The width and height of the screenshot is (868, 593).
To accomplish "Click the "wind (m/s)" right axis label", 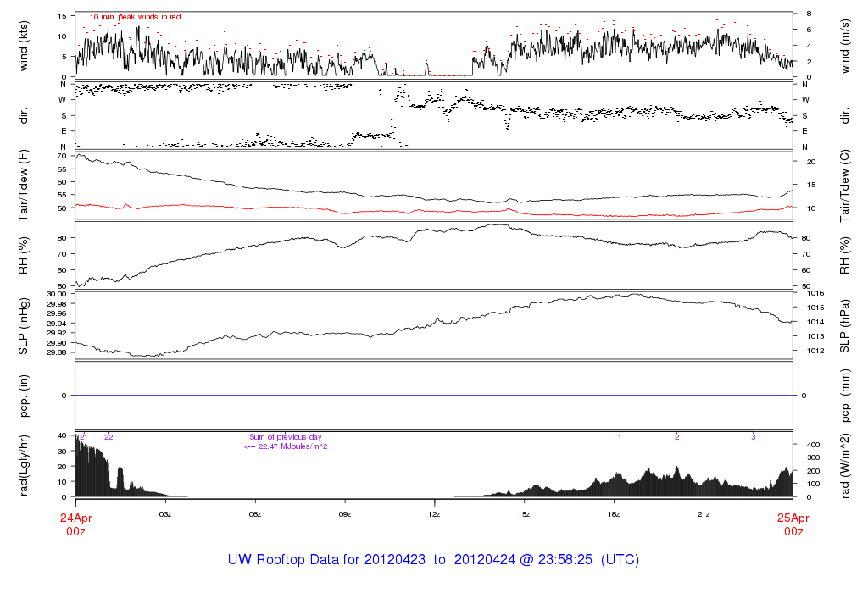I will 845,45.
